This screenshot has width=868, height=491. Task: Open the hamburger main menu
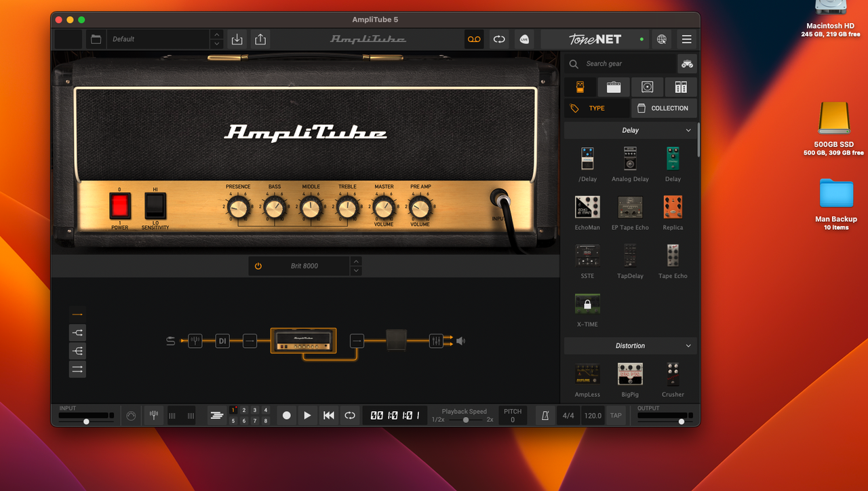(687, 39)
